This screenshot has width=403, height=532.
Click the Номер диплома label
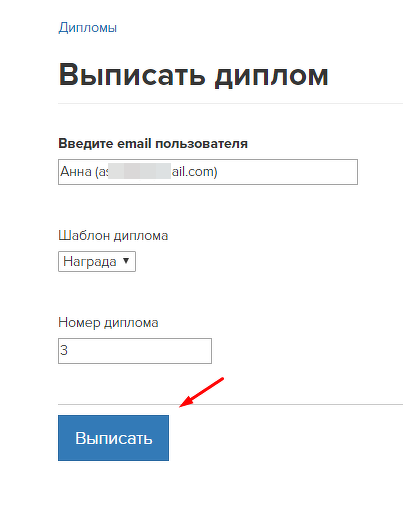(x=108, y=322)
